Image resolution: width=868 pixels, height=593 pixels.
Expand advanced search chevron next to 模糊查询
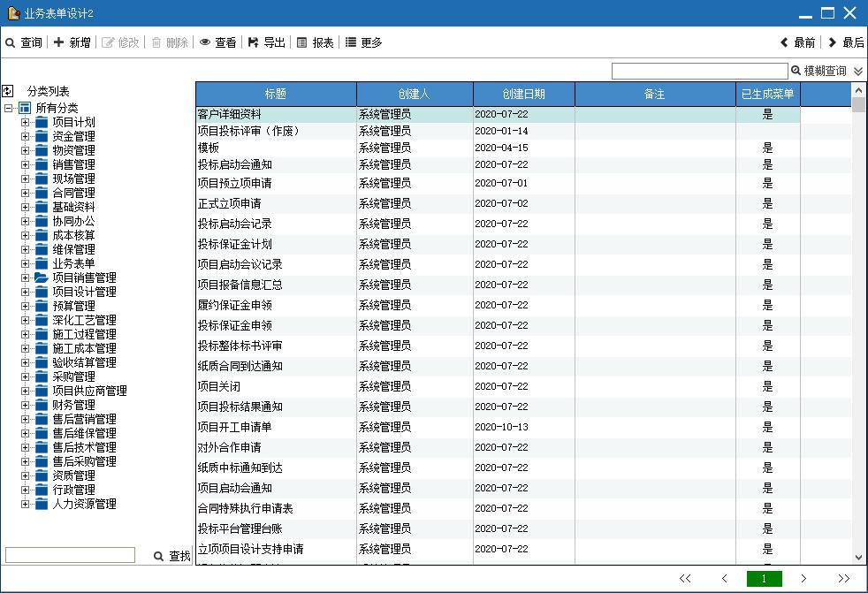(x=858, y=72)
